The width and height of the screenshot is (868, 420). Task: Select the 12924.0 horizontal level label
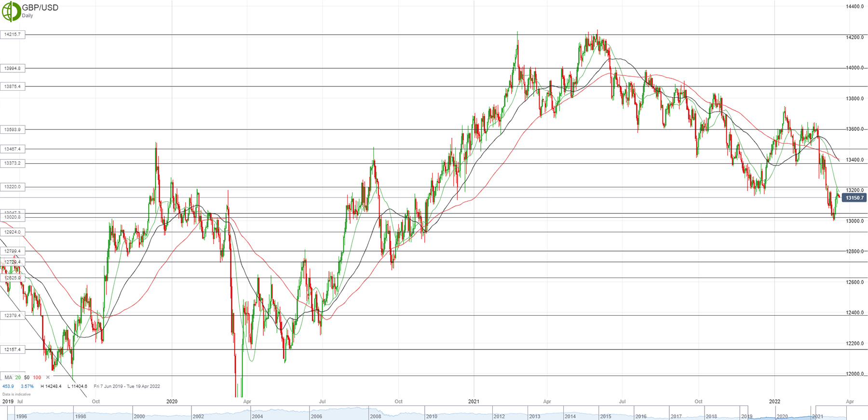pos(13,232)
